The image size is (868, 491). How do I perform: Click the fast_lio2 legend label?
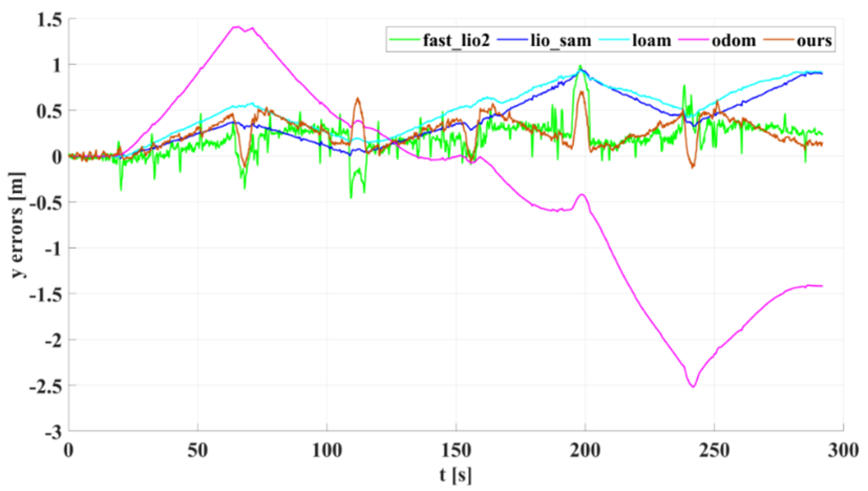pyautogui.click(x=456, y=41)
